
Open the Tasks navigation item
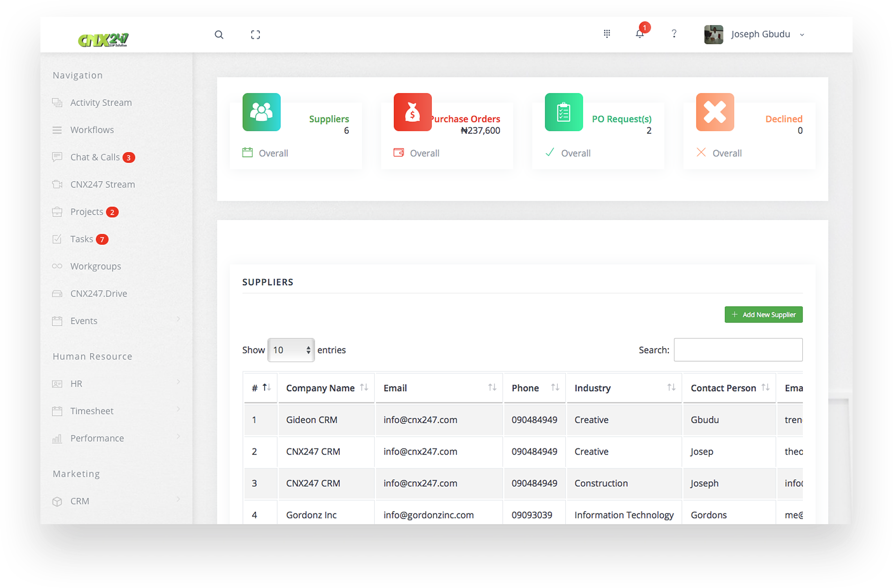tap(82, 239)
